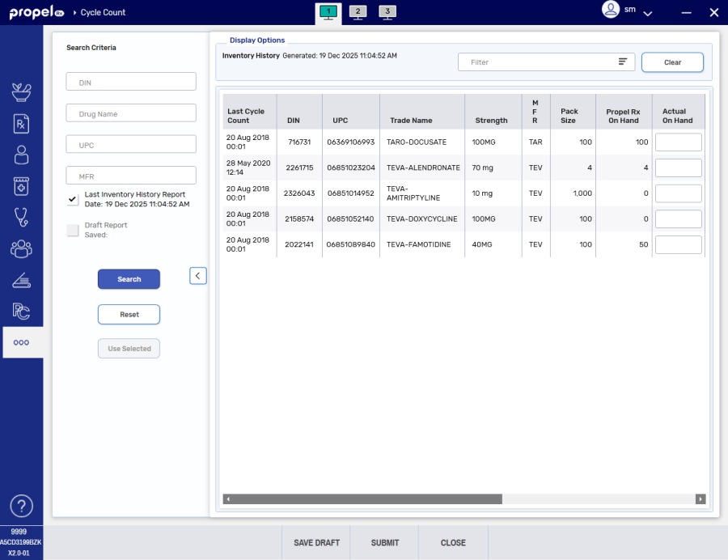728x560 pixels.
Task: Open the people group icon in sidebar
Action: click(21, 248)
